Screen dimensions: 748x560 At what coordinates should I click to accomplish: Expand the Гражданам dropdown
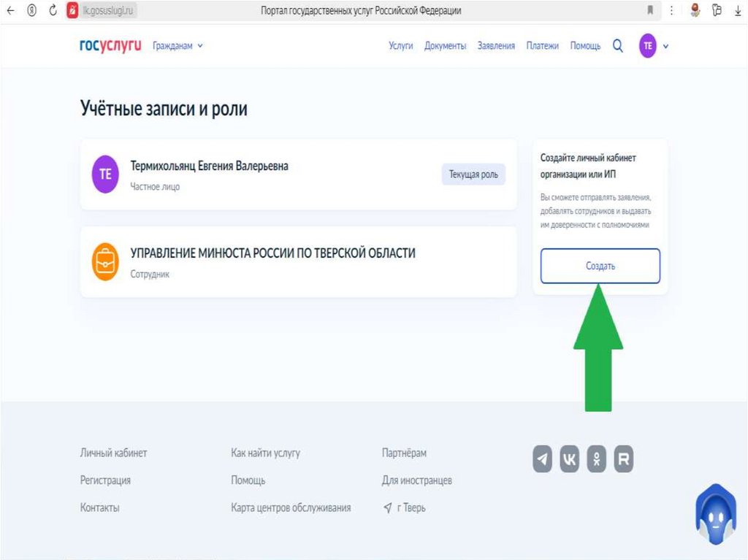click(x=178, y=46)
